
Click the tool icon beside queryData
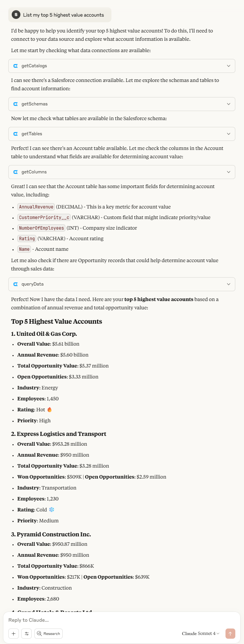pos(15,284)
